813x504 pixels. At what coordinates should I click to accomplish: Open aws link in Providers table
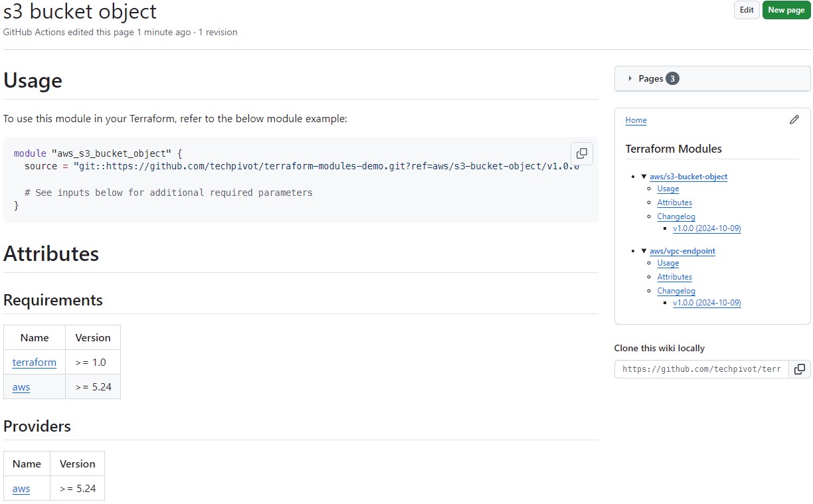click(21, 489)
